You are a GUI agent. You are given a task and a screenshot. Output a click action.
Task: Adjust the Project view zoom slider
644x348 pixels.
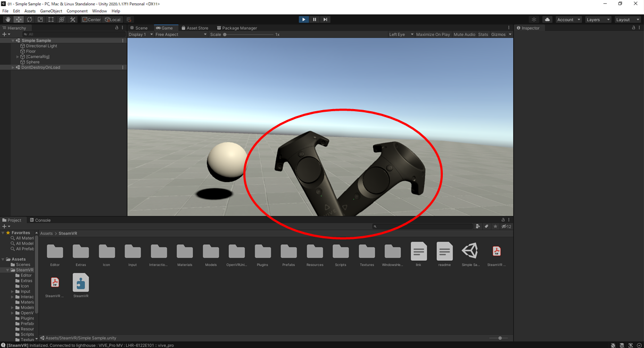click(x=499, y=338)
